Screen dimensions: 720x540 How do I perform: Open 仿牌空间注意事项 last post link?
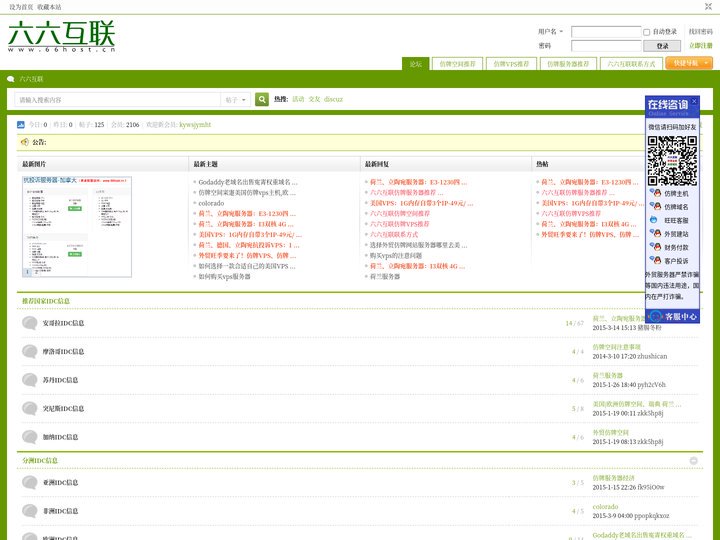616,347
